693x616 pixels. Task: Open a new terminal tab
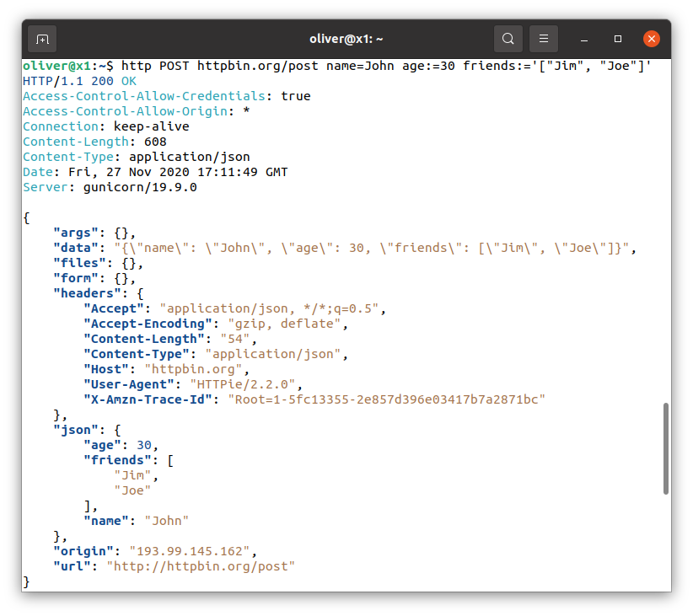click(x=42, y=40)
